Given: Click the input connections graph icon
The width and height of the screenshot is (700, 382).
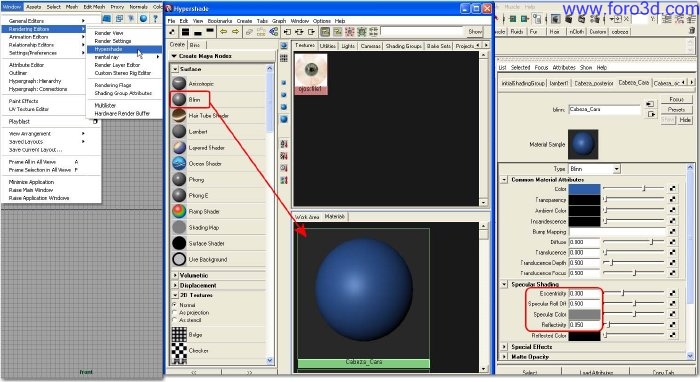Looking at the screenshot, I should point(288,32).
